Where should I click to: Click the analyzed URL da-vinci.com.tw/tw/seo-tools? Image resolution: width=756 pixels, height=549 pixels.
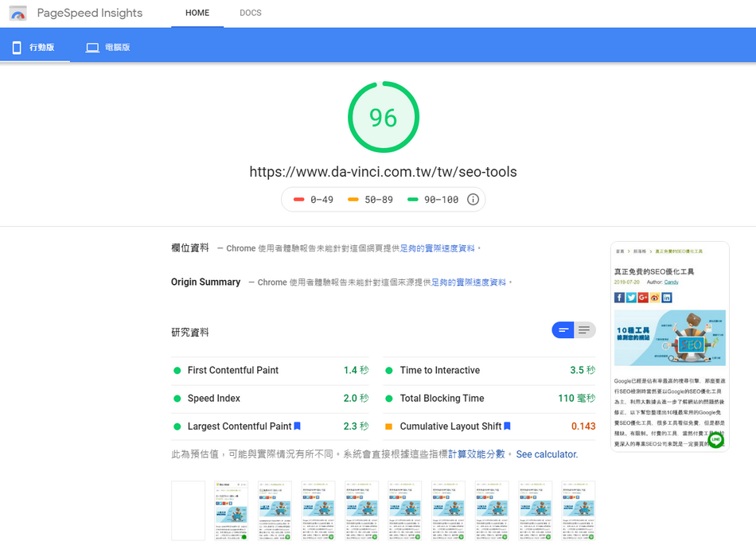(x=383, y=172)
